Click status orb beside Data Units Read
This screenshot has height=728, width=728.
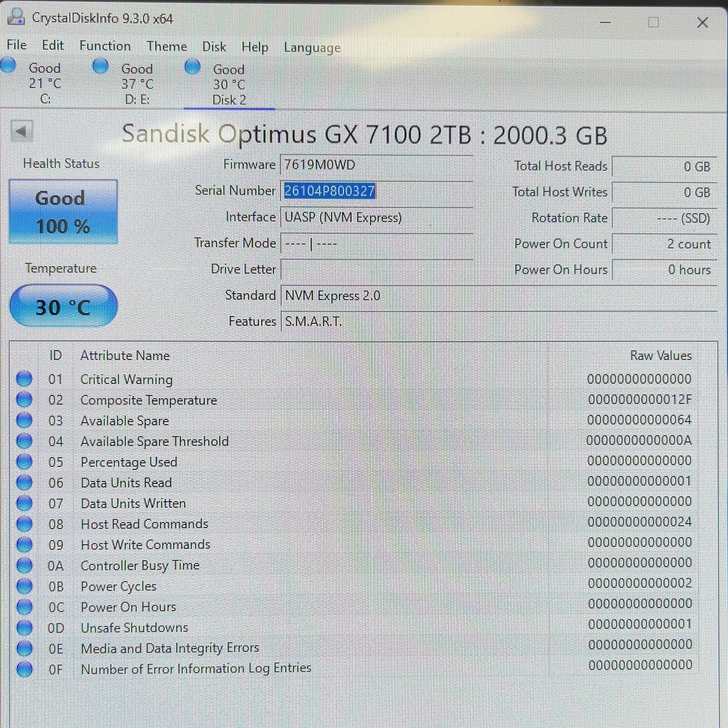(24, 482)
